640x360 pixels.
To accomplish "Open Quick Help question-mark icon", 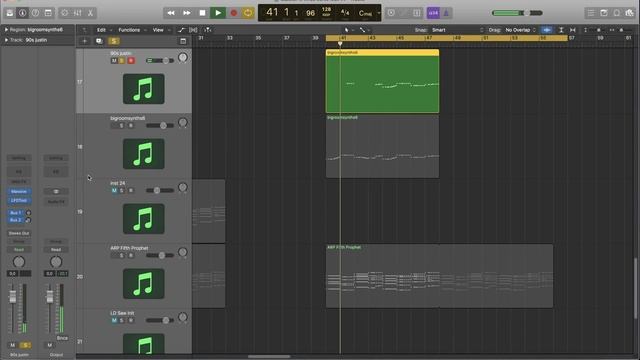I will [36, 13].
